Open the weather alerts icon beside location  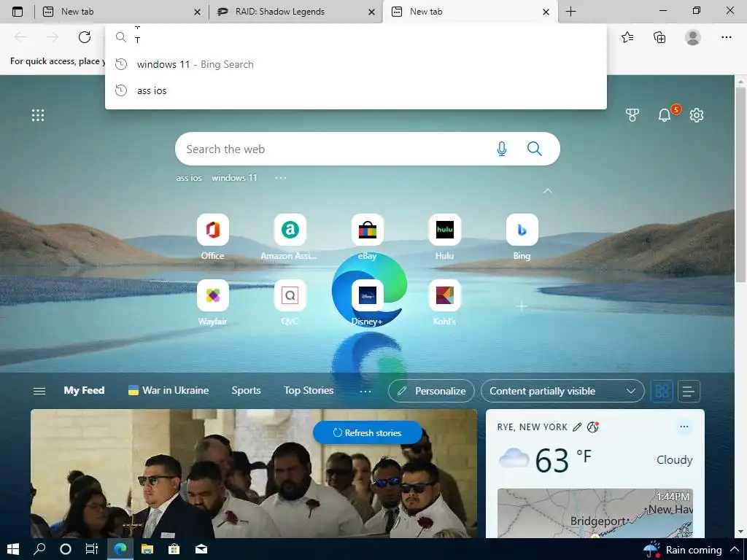[592, 427]
